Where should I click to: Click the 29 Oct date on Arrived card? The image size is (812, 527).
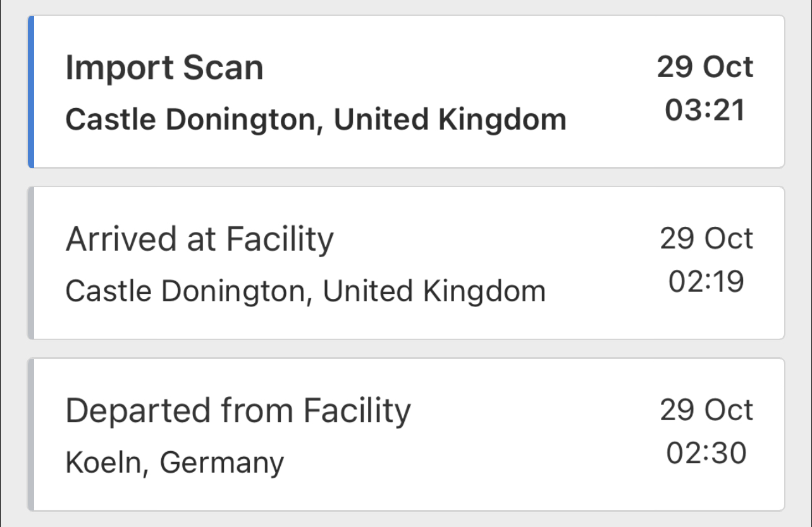(x=706, y=239)
